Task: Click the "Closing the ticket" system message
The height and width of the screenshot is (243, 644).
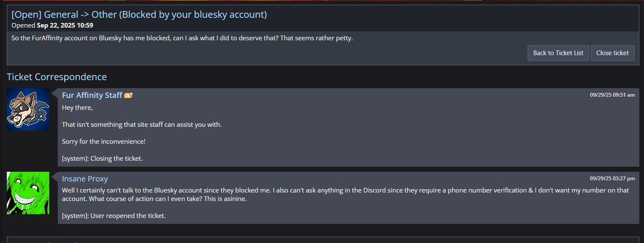Action: click(102, 159)
